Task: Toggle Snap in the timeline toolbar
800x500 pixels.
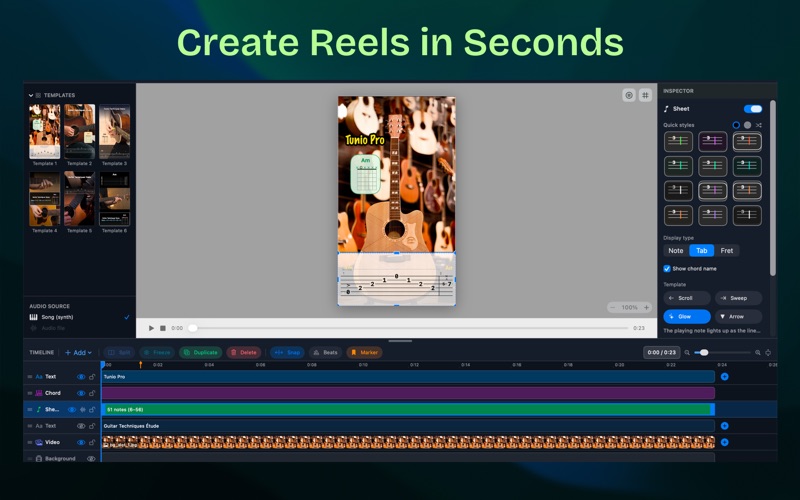Action: coord(287,353)
